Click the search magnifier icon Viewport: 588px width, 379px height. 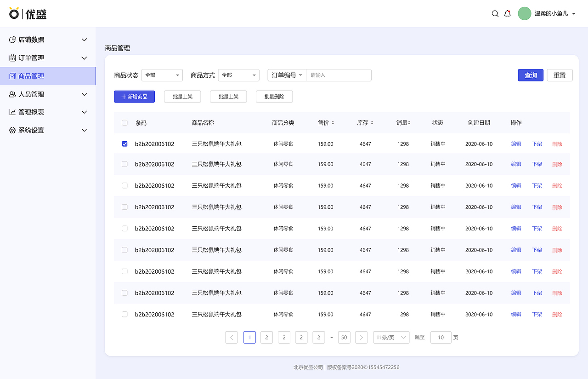[x=495, y=13]
